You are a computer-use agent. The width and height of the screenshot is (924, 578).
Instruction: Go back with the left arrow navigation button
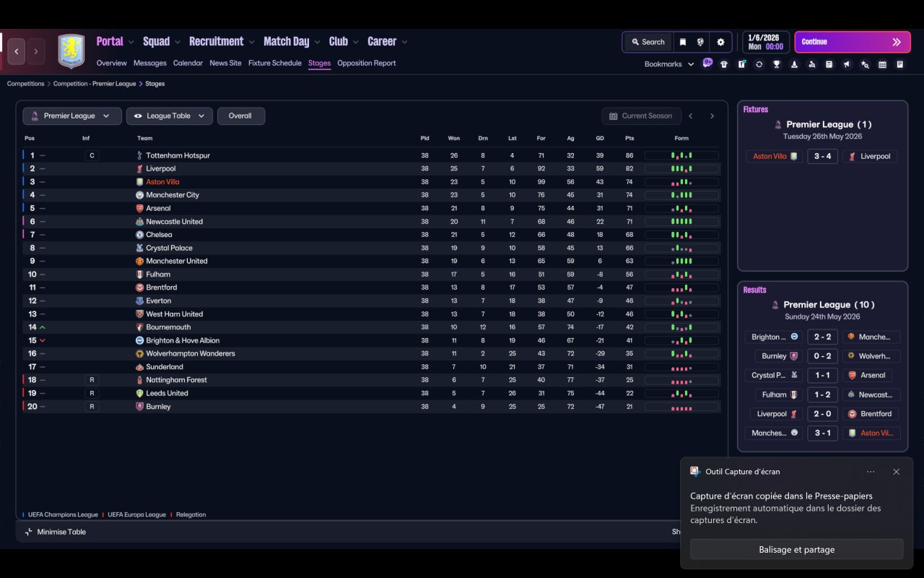17,51
